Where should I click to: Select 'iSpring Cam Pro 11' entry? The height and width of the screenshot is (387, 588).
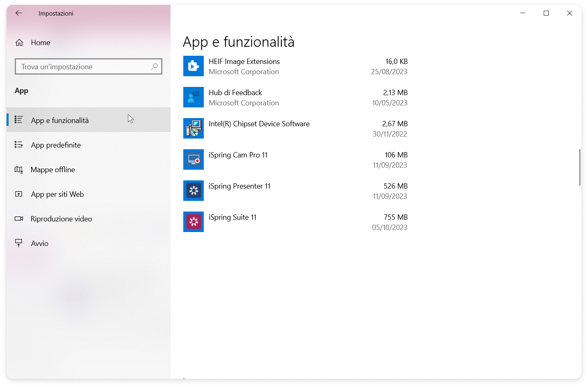pyautogui.click(x=295, y=159)
